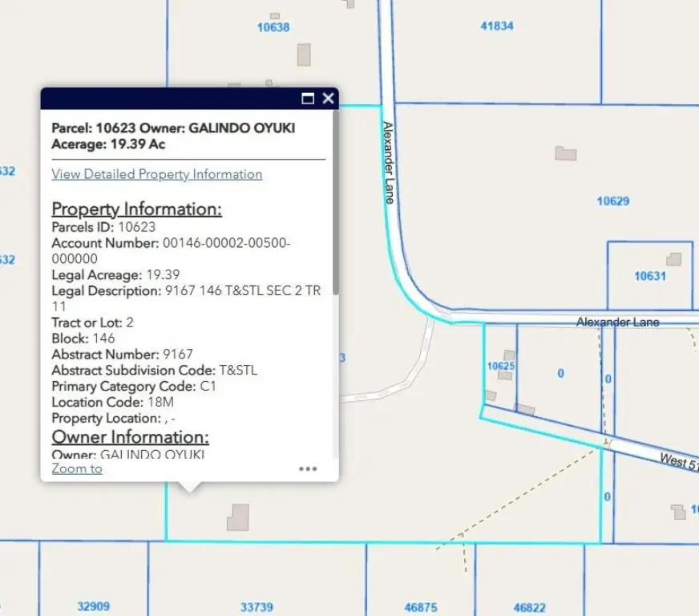Open View Detailed Property Information link
This screenshot has height=616, width=699.
[157, 174]
